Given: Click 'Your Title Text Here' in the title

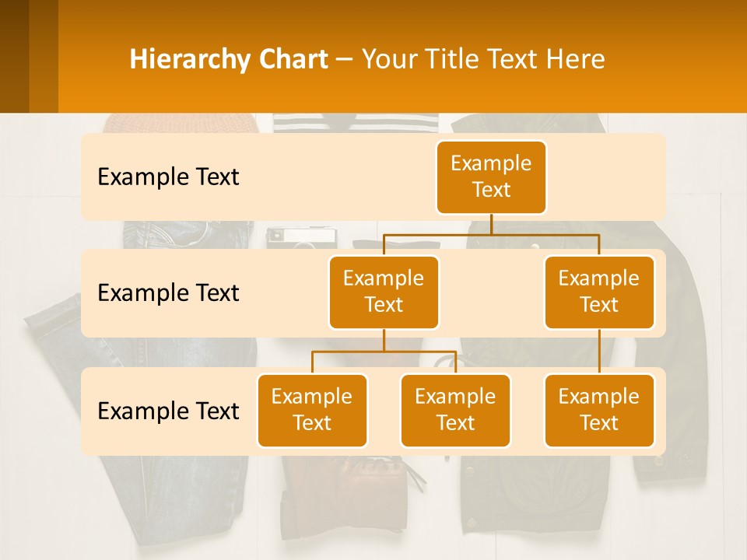Looking at the screenshot, I should pyautogui.click(x=483, y=59).
